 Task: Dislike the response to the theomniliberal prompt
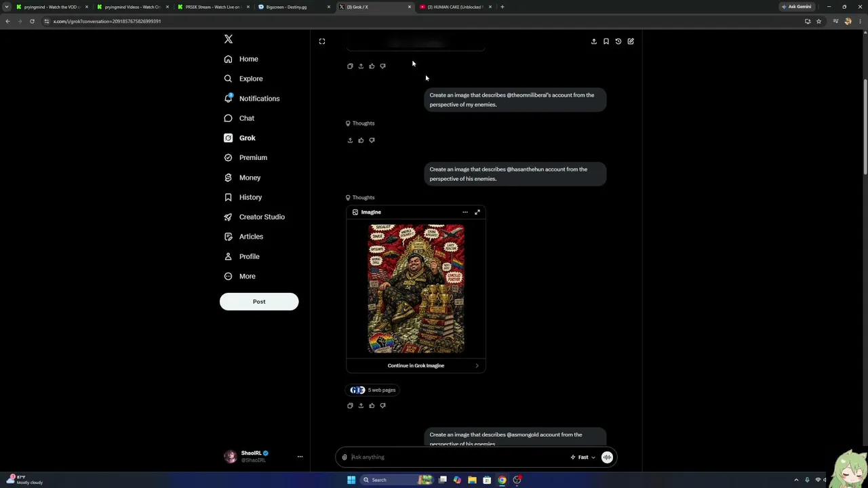point(372,140)
